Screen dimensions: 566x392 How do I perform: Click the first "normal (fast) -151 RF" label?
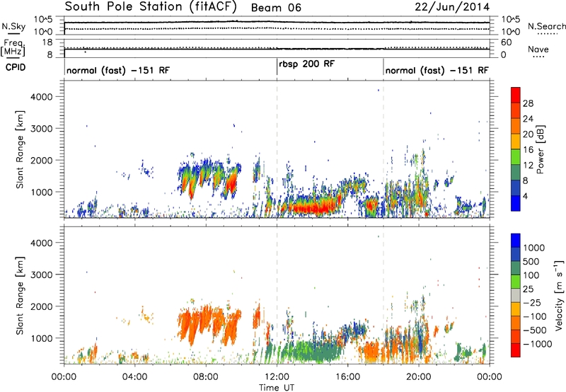coord(118,70)
